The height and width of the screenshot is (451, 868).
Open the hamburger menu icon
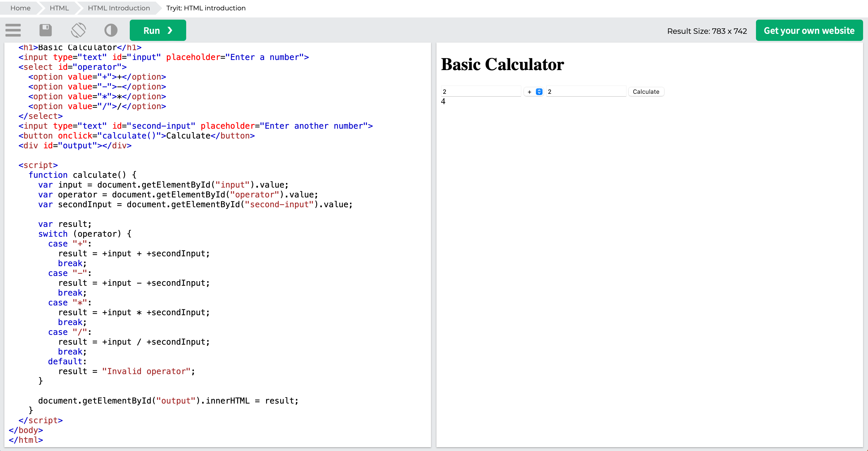(x=13, y=30)
